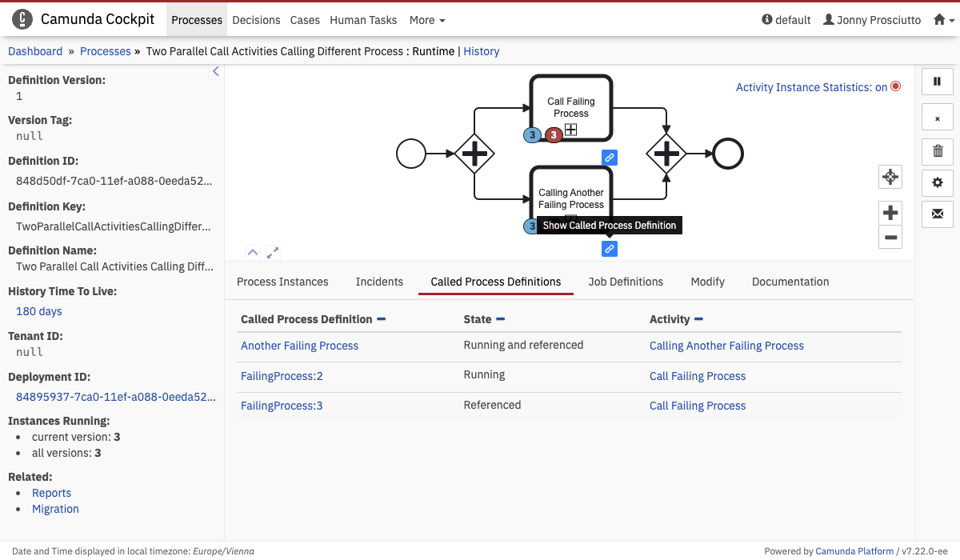
Task: Toggle Activity Instance Statistics off
Action: [x=818, y=87]
